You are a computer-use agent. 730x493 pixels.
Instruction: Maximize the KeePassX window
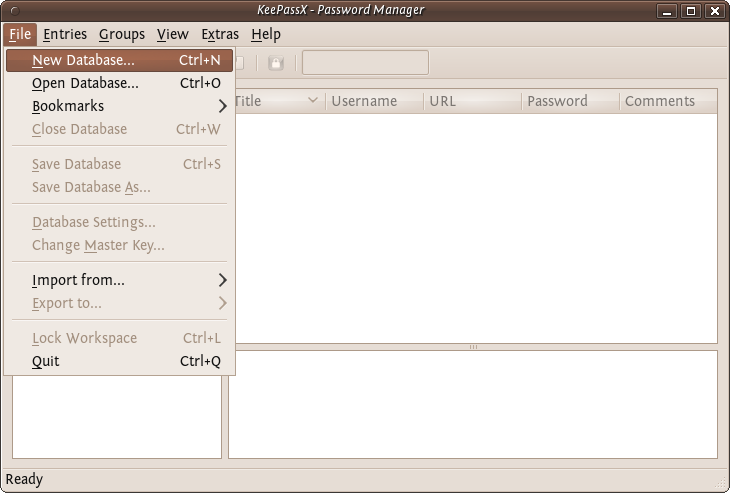[691, 11]
